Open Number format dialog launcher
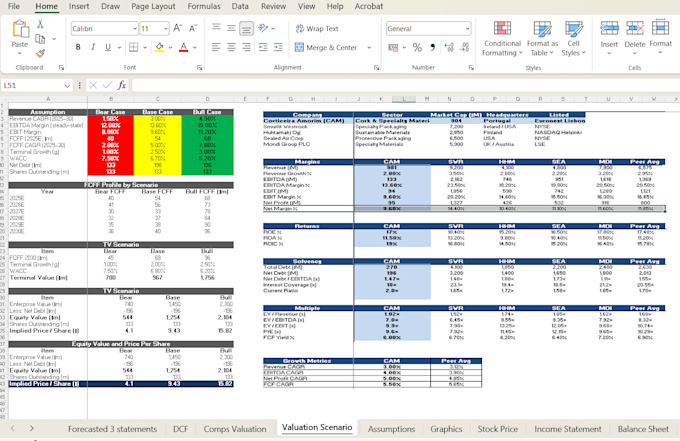 click(x=471, y=68)
